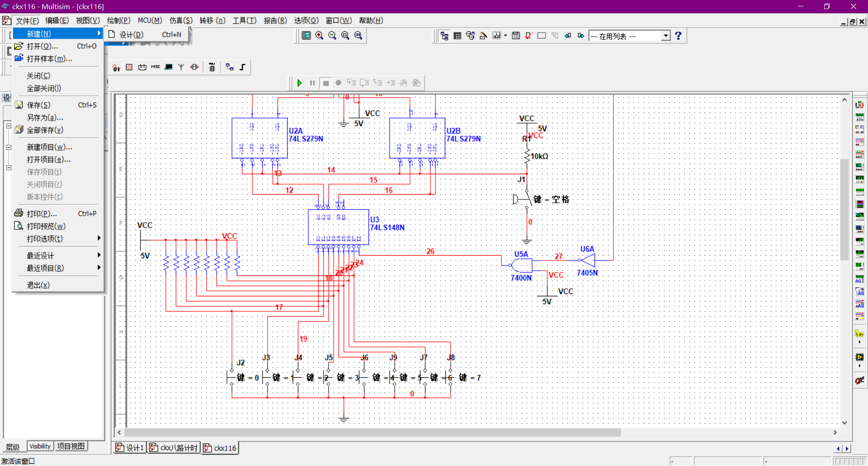Stop the simulation
This screenshot has width=868, height=466.
click(x=325, y=83)
